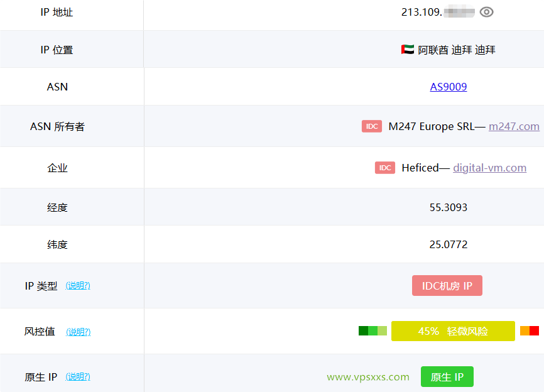The image size is (544, 392).
Task: Click the eye icon to reveal IP
Action: click(486, 12)
